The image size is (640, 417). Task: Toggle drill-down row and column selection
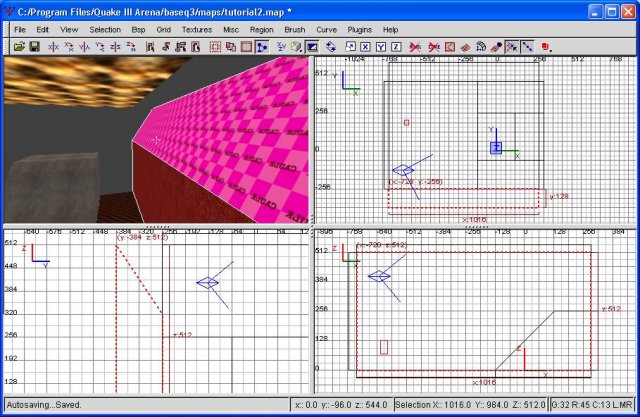tap(527, 47)
